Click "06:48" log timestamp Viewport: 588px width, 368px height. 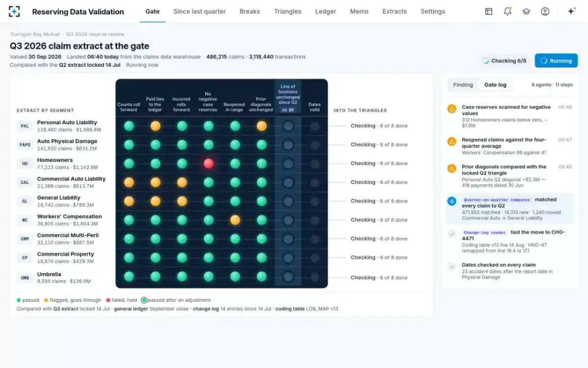pyautogui.click(x=565, y=167)
